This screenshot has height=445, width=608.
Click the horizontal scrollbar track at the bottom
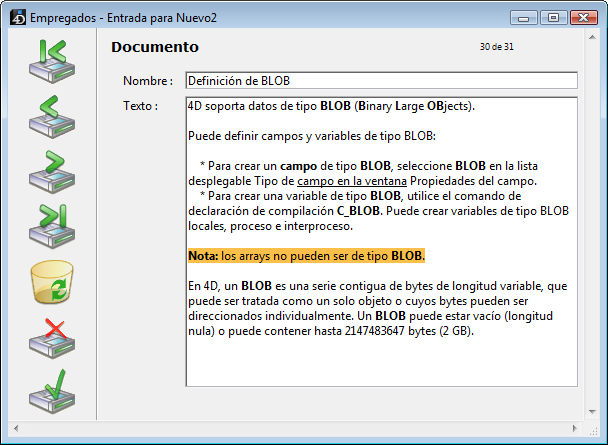pos(300,427)
